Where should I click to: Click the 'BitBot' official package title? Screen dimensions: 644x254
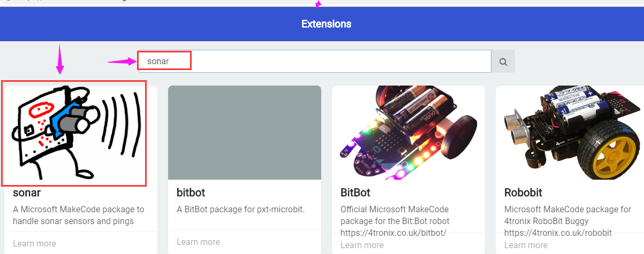(355, 193)
